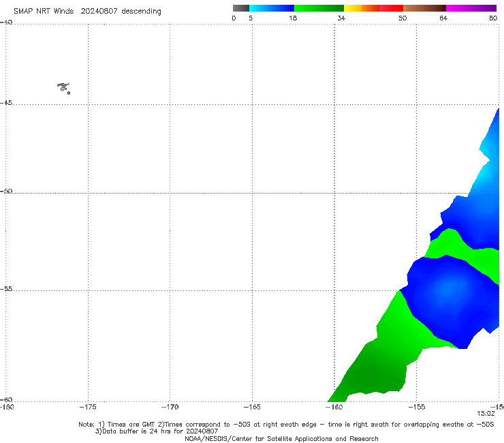Click the cyan-blue segment of the color bar
The width and height of the screenshot is (504, 443).
(x=272, y=8)
